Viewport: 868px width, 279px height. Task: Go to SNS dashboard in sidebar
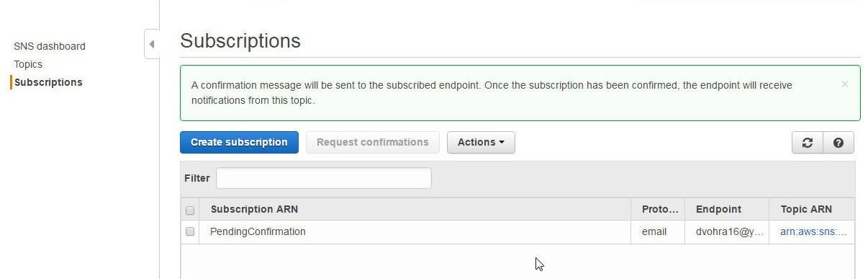[50, 46]
